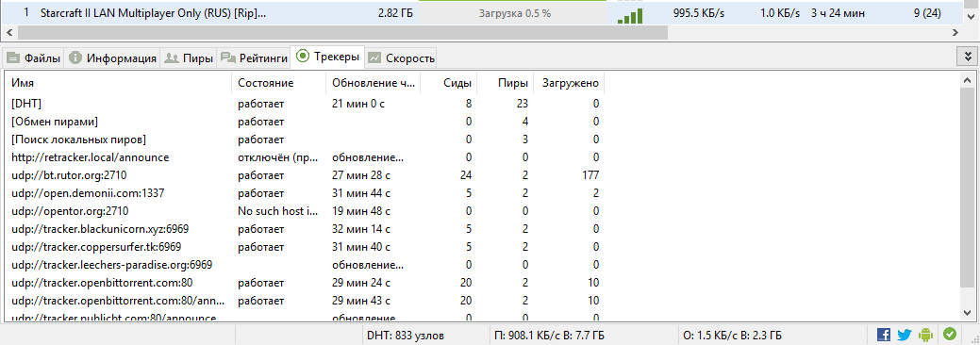Open the Пиры tab
The image size is (980, 345).
188,58
